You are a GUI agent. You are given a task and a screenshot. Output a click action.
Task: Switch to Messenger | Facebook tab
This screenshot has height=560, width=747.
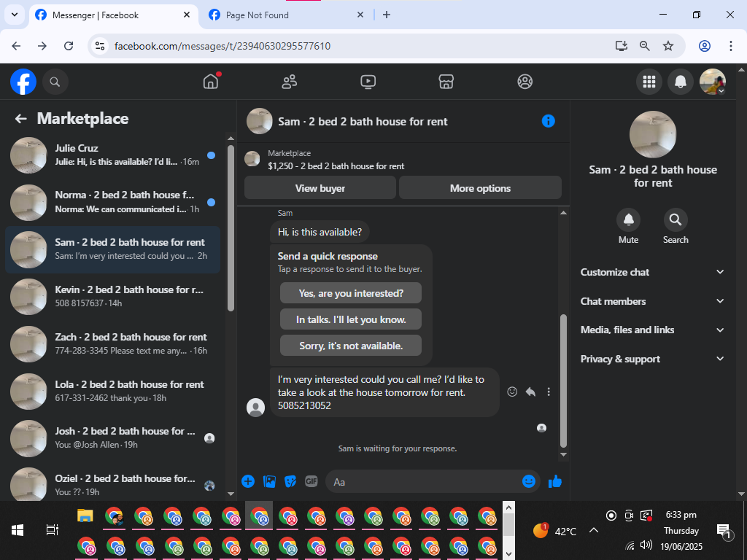tap(113, 15)
